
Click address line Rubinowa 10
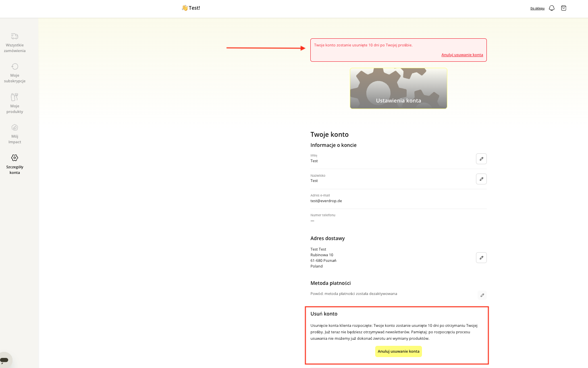pos(322,255)
